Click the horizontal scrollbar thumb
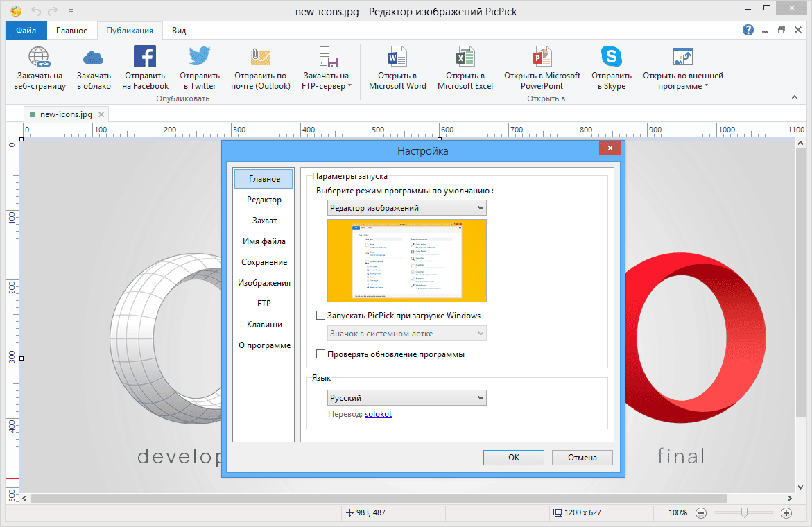 379,498
